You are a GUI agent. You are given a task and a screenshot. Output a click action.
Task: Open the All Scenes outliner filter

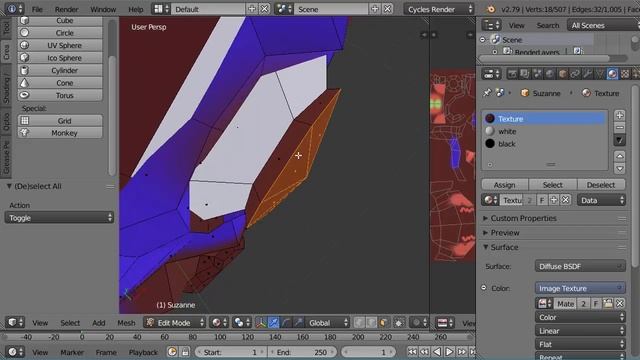click(603, 25)
